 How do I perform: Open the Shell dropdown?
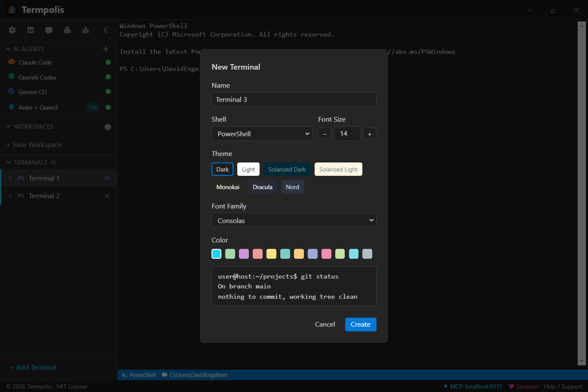point(262,134)
